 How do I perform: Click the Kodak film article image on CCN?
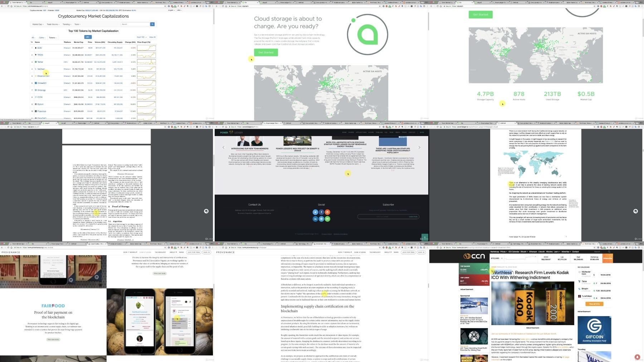pos(532,304)
